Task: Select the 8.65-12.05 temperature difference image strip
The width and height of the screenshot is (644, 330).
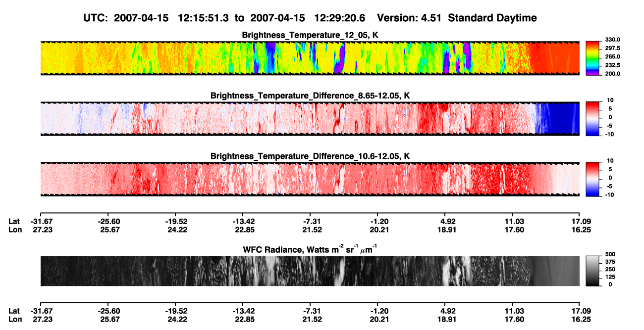Action: pyautogui.click(x=310, y=118)
